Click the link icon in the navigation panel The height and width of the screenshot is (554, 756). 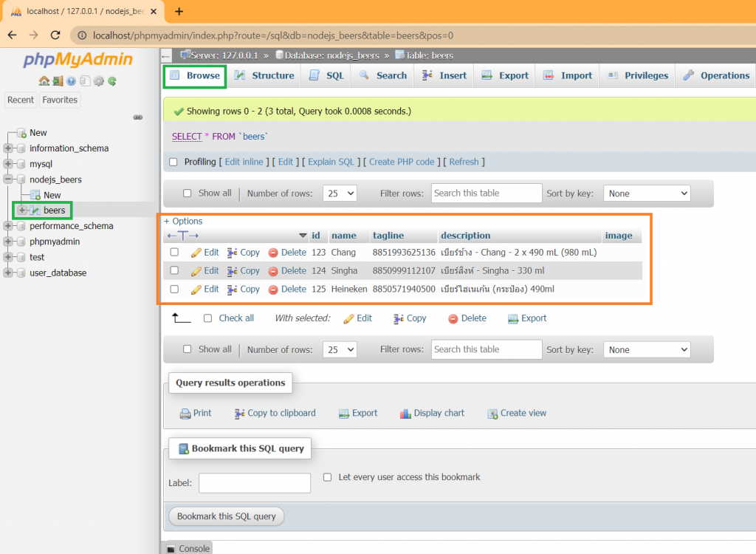point(138,117)
